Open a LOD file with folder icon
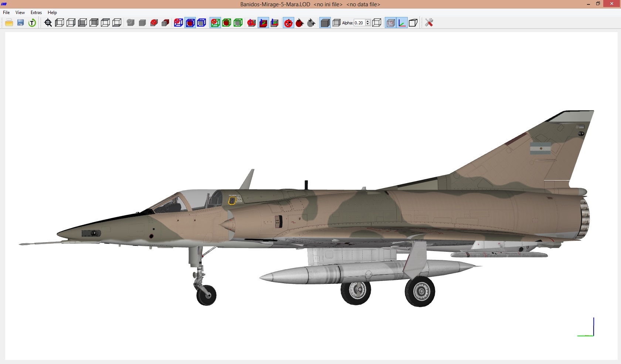The height and width of the screenshot is (364, 621). (9, 23)
